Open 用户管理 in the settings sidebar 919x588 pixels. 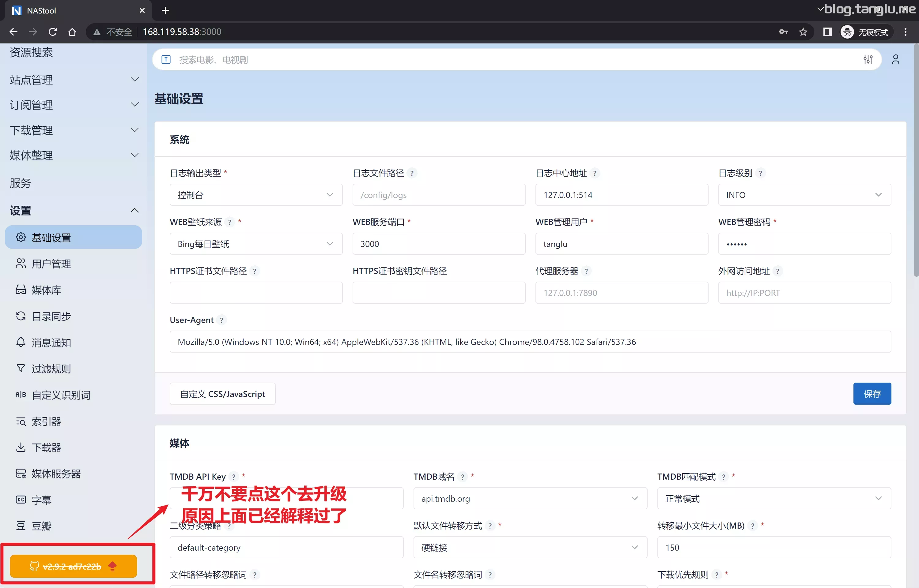pyautogui.click(x=51, y=264)
